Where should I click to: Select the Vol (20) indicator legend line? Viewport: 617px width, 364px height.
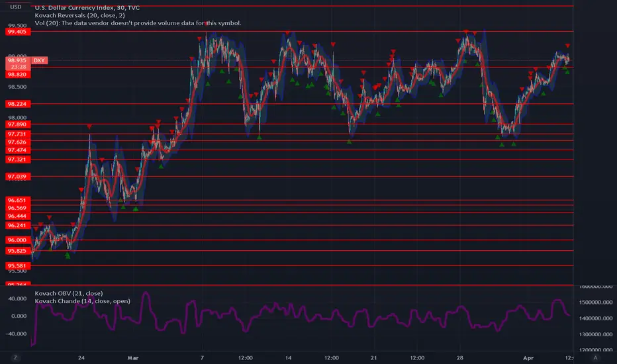[x=138, y=23]
